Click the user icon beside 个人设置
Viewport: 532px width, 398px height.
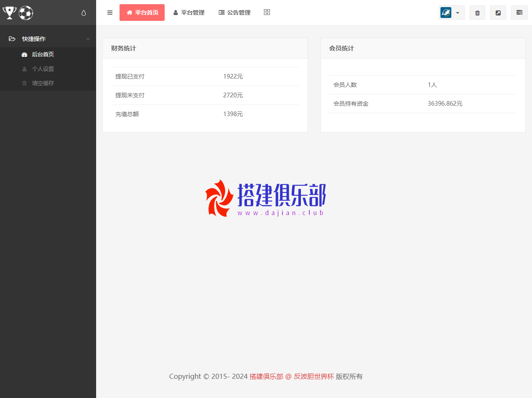point(24,69)
